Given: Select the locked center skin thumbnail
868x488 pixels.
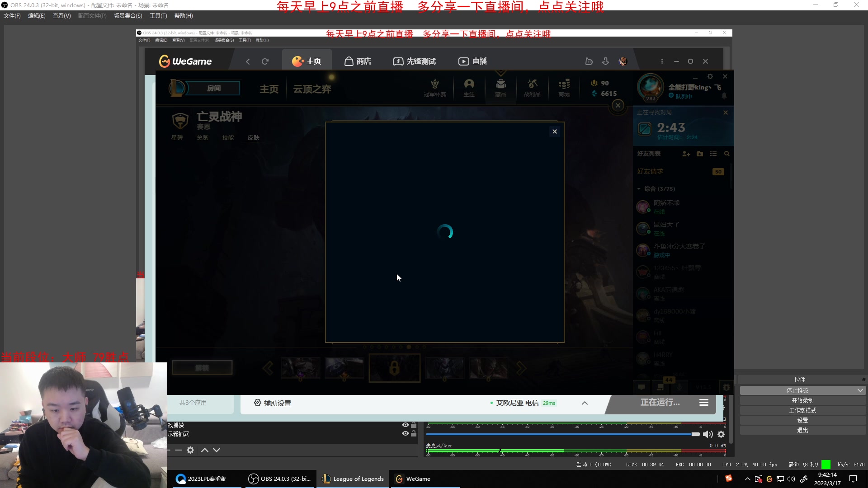Looking at the screenshot, I should (395, 368).
